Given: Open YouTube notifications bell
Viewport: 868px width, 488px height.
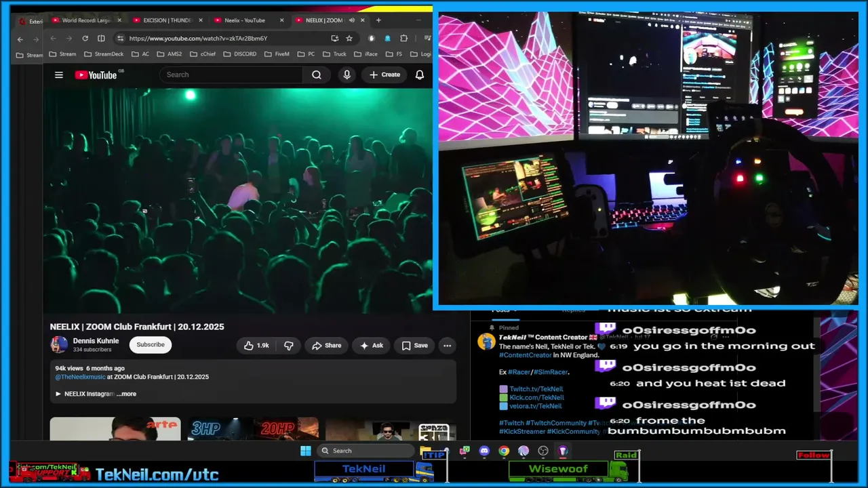Looking at the screenshot, I should [420, 75].
